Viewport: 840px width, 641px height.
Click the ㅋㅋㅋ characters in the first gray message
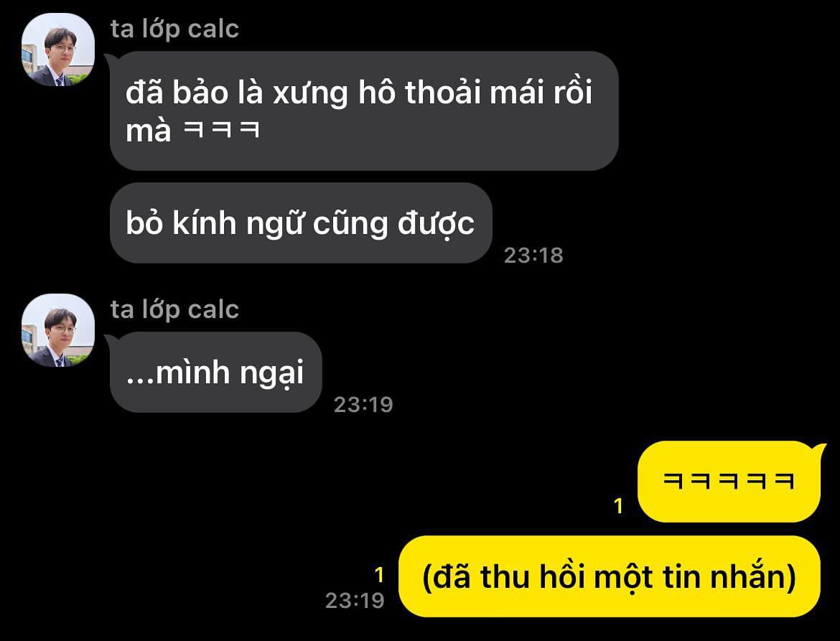coord(221,129)
